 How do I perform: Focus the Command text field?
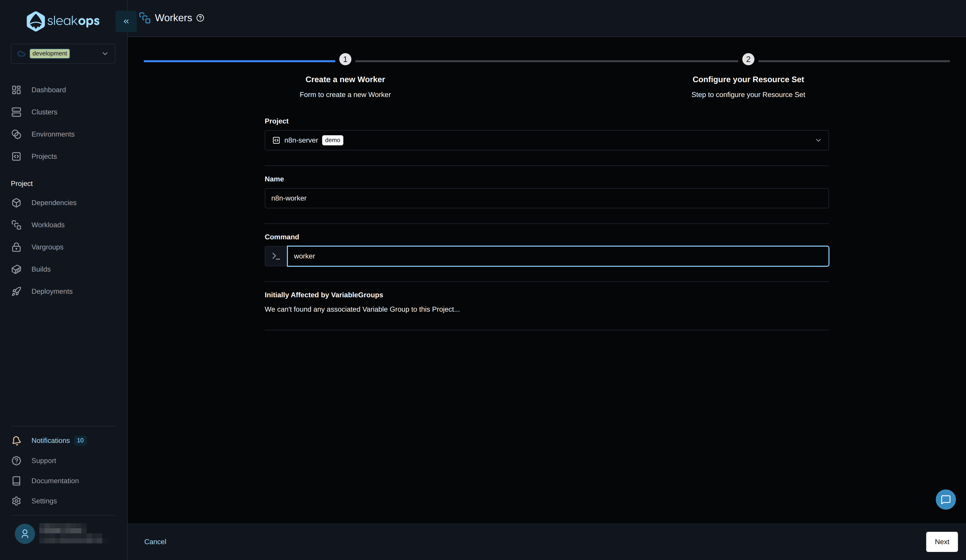click(x=558, y=256)
